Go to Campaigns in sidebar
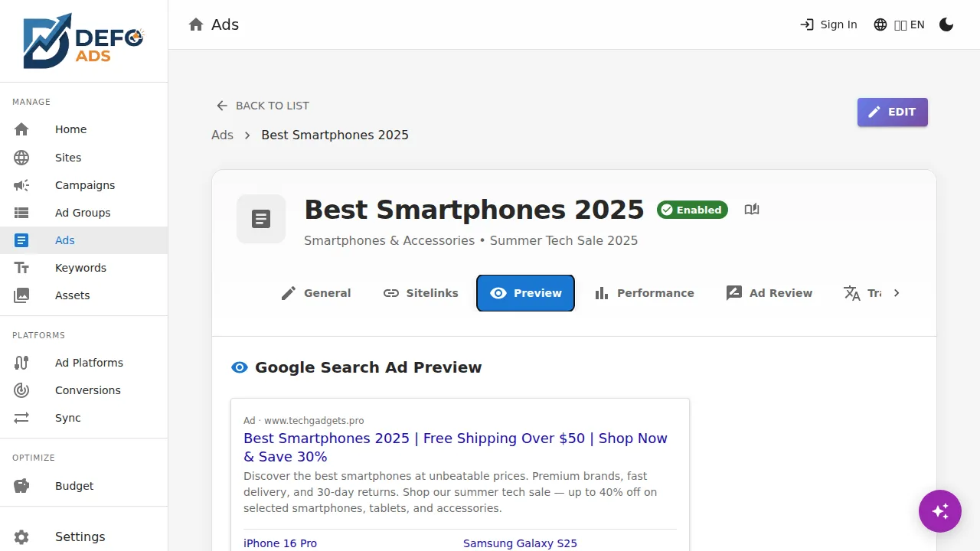The width and height of the screenshot is (980, 551). coord(83,185)
